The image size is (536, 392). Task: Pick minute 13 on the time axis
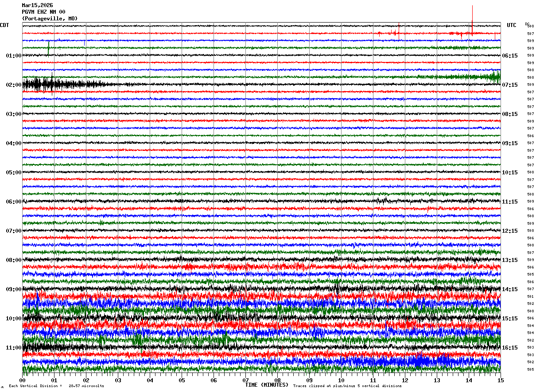coord(437,380)
